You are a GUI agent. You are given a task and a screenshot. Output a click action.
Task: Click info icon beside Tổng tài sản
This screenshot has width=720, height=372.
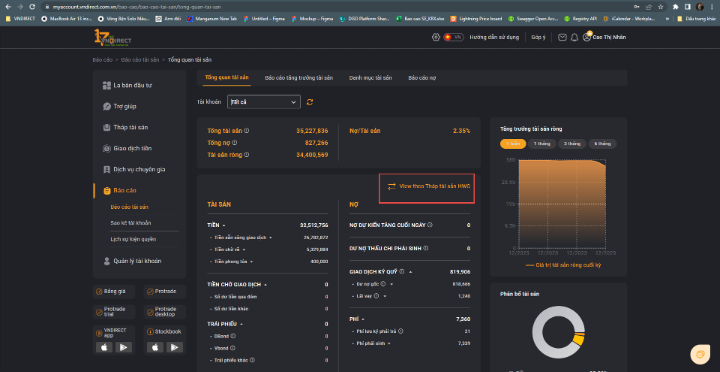247,131
